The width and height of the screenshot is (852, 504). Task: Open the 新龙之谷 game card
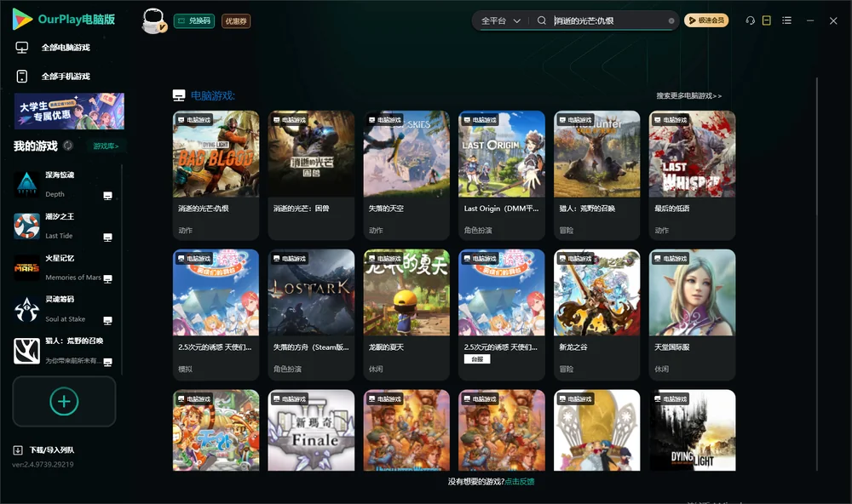tap(596, 314)
